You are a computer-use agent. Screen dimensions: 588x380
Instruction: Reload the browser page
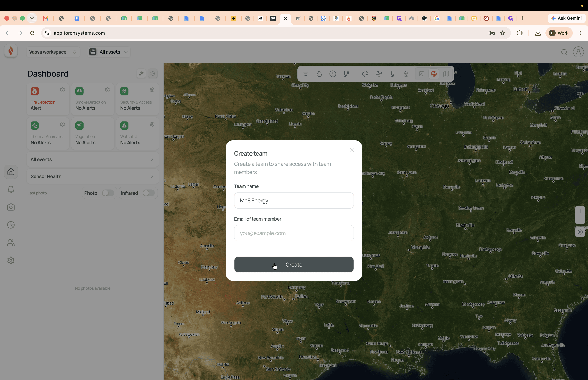[32, 33]
